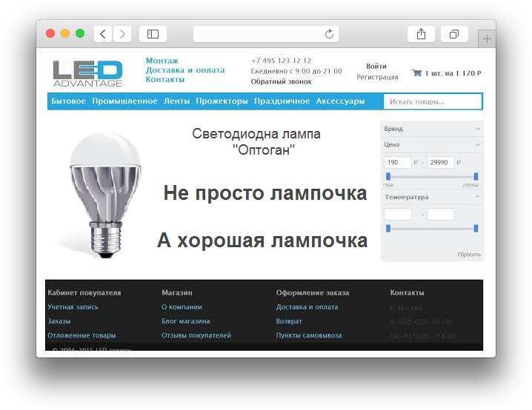Viewport: 532px width, 410px height.
Task: Click the Светодиодна лампа Оптоган heading
Action: click(x=256, y=141)
